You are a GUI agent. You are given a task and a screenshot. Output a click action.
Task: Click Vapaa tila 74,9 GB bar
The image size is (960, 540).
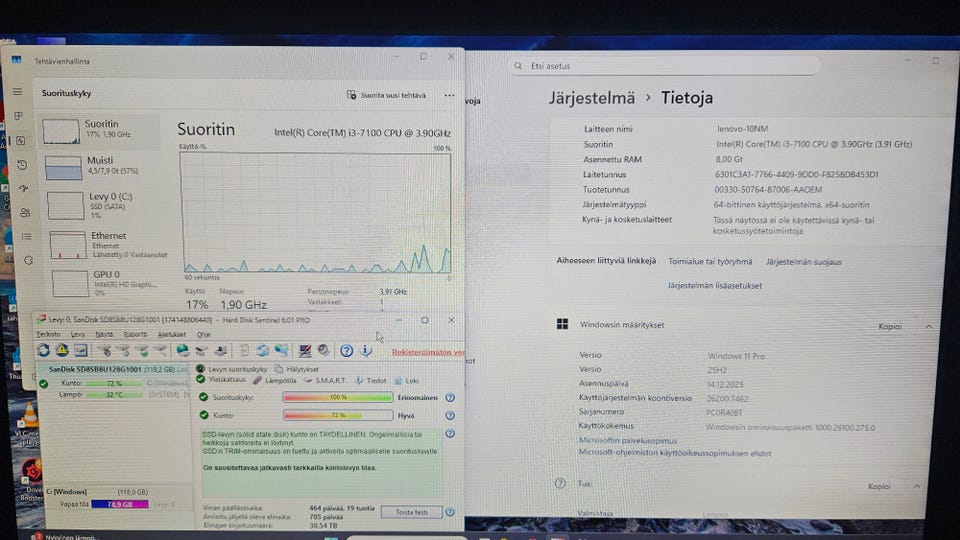(119, 504)
